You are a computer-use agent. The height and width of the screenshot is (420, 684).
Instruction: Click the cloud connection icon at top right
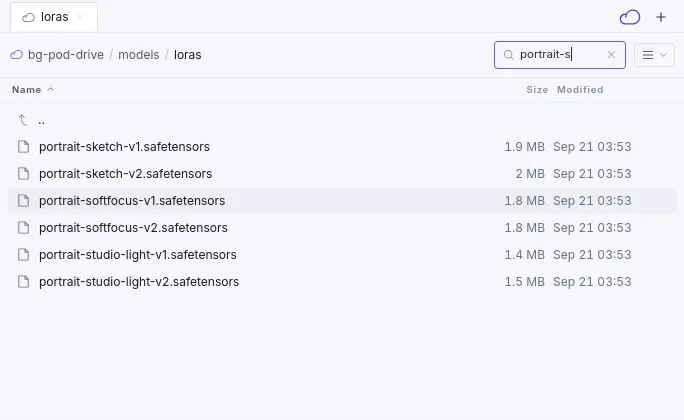pyautogui.click(x=629, y=17)
